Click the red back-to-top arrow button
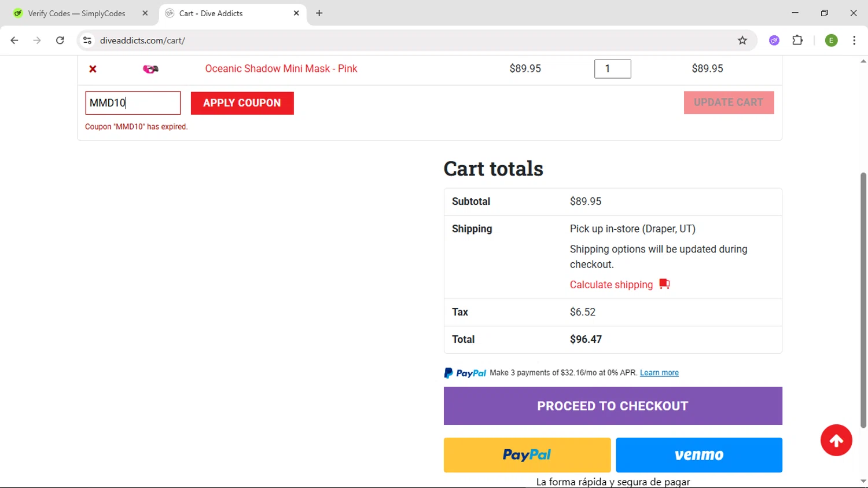Viewport: 868px width, 488px height. pyautogui.click(x=836, y=441)
